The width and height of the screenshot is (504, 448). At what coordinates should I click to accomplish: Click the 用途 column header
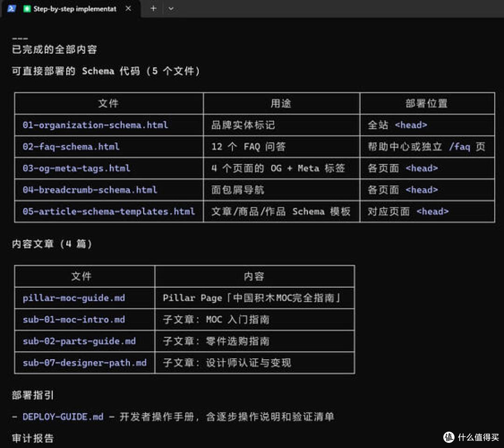pos(281,104)
